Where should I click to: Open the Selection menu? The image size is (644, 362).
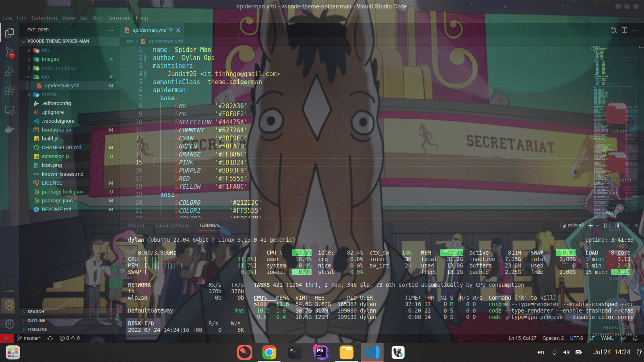[44, 18]
